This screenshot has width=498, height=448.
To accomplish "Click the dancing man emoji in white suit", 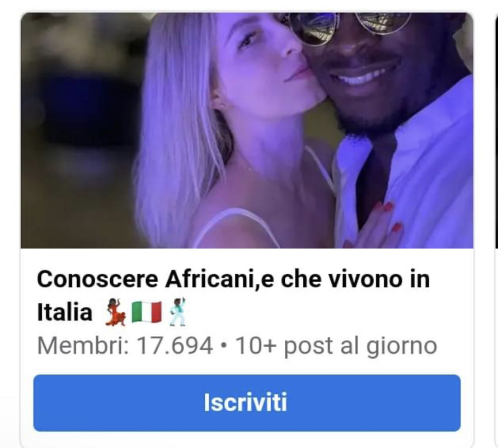I will tap(177, 312).
